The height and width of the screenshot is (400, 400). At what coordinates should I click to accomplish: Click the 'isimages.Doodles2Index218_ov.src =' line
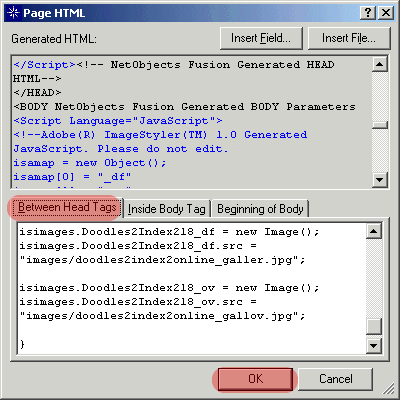pyautogui.click(x=138, y=302)
